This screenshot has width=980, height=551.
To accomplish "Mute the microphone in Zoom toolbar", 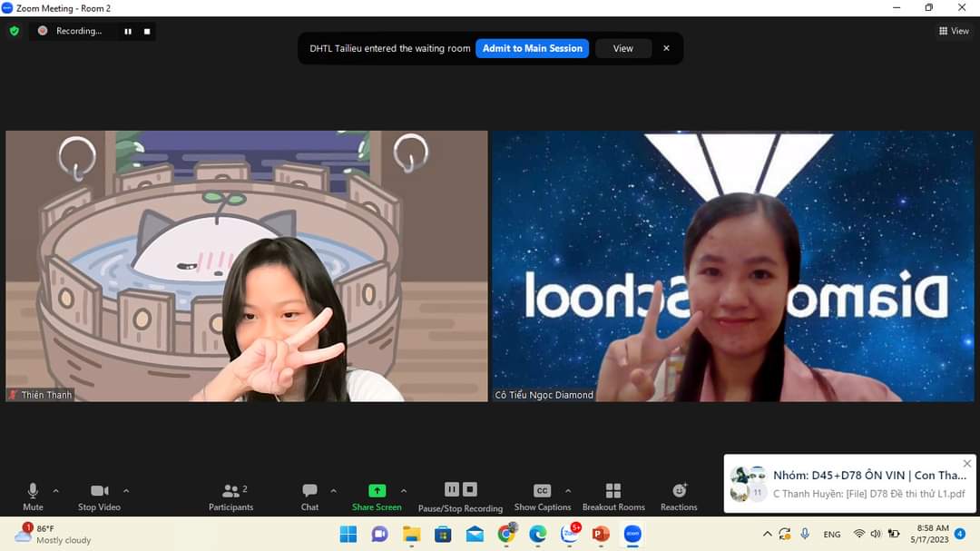I will 34,497.
